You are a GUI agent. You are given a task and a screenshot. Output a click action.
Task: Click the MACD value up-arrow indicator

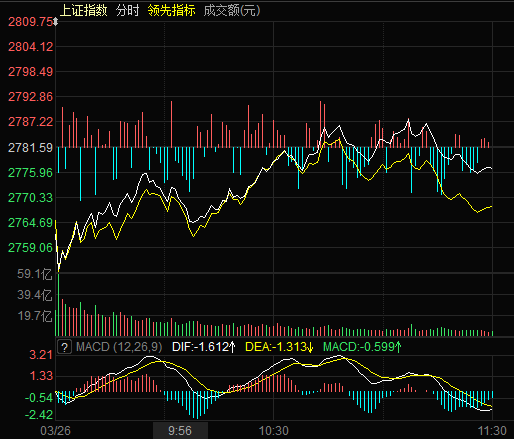[398, 347]
